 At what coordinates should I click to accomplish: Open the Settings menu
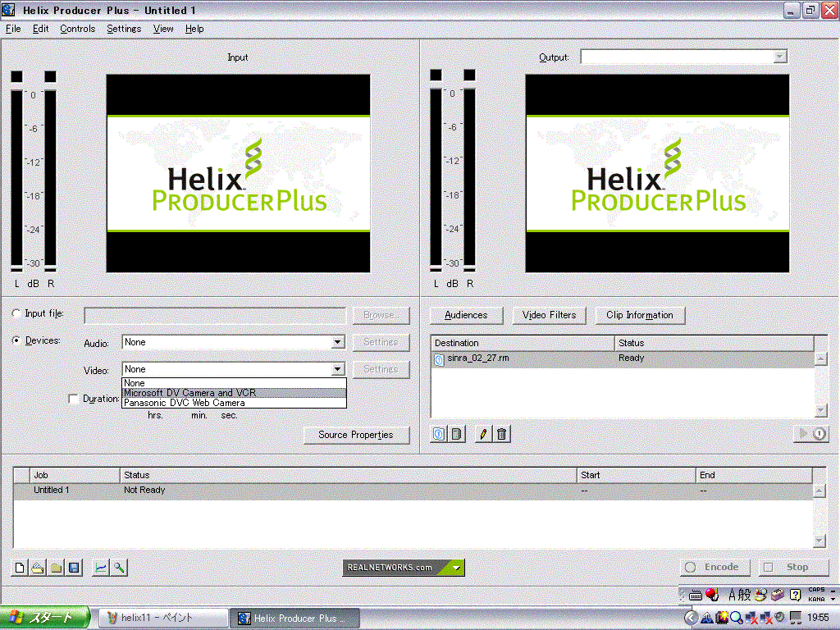[124, 29]
